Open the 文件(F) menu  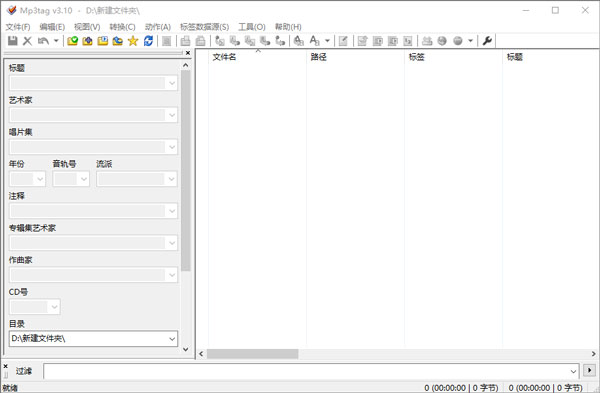18,27
